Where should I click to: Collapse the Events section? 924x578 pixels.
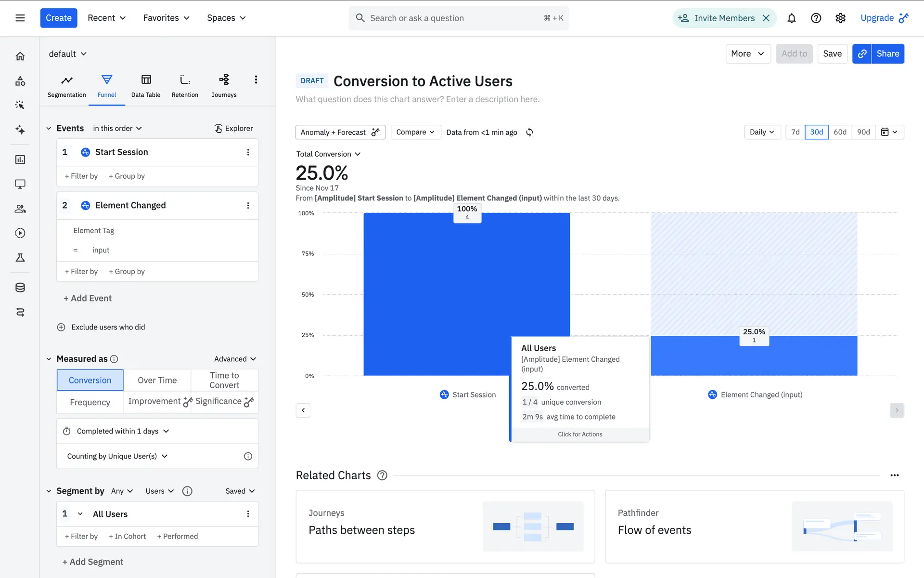click(x=49, y=128)
